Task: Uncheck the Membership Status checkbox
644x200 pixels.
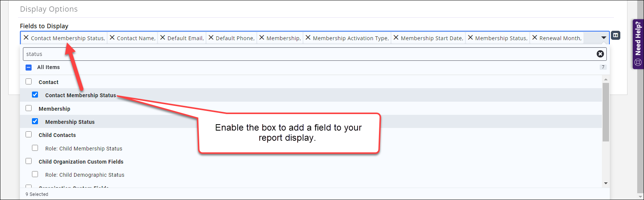Action: coord(35,121)
